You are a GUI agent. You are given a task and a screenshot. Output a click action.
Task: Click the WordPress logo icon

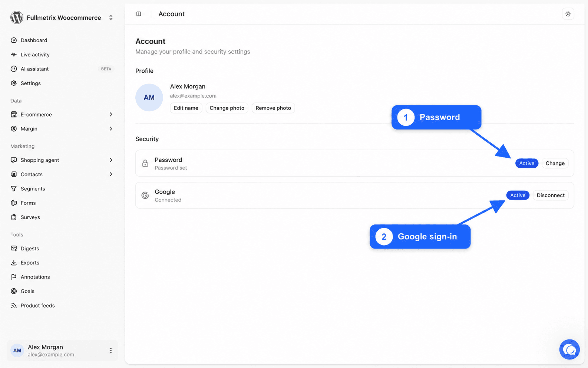pos(17,17)
